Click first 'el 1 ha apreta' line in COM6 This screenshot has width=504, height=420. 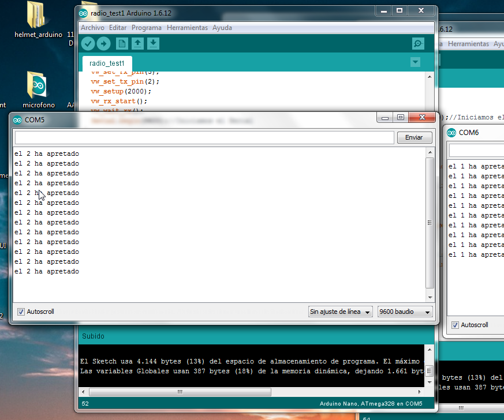[x=476, y=166]
